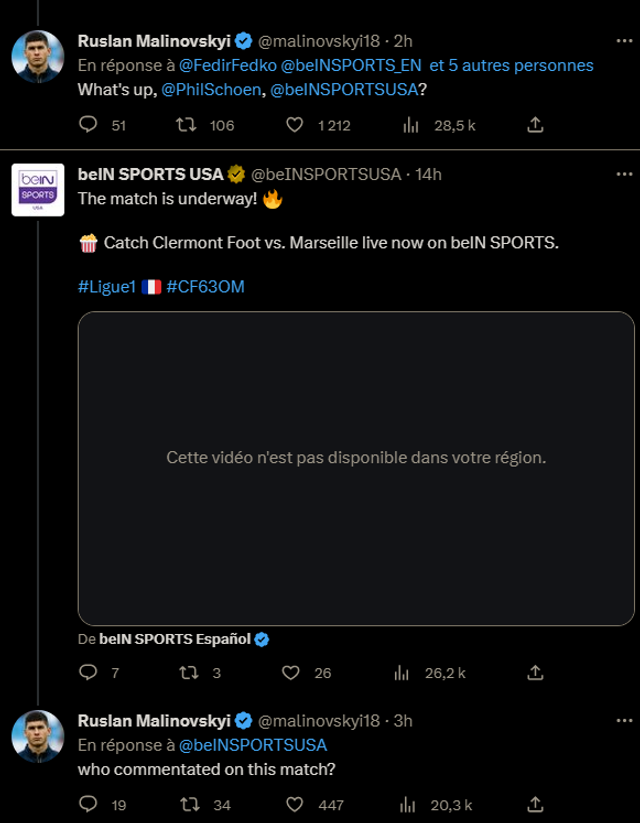Like the beIN SPORTS USA tweet
The width and height of the screenshot is (640, 823).
[291, 673]
